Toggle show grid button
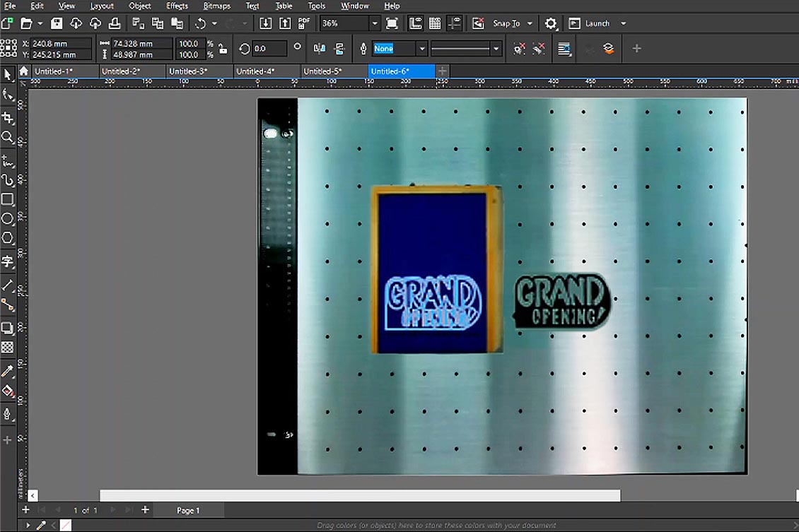This screenshot has height=532, width=799. 435,23
